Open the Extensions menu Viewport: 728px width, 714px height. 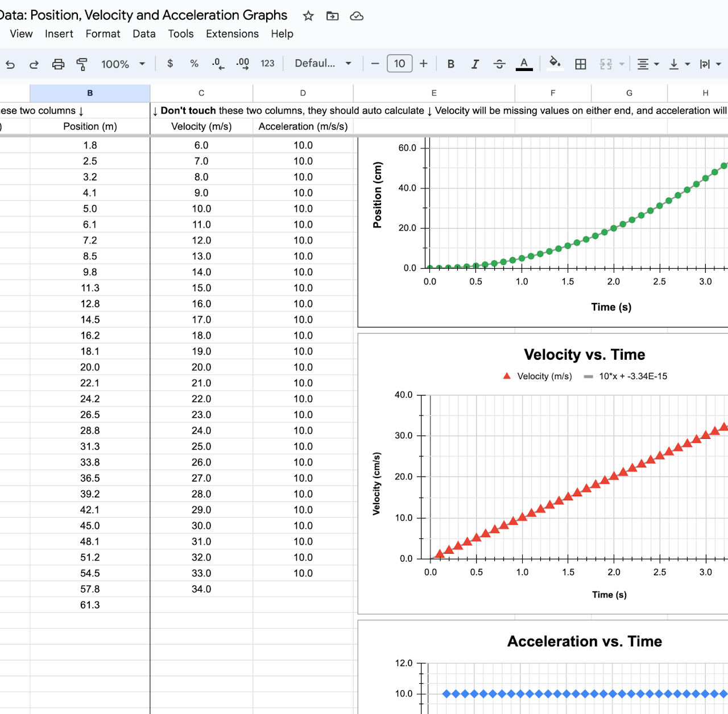[x=232, y=34]
